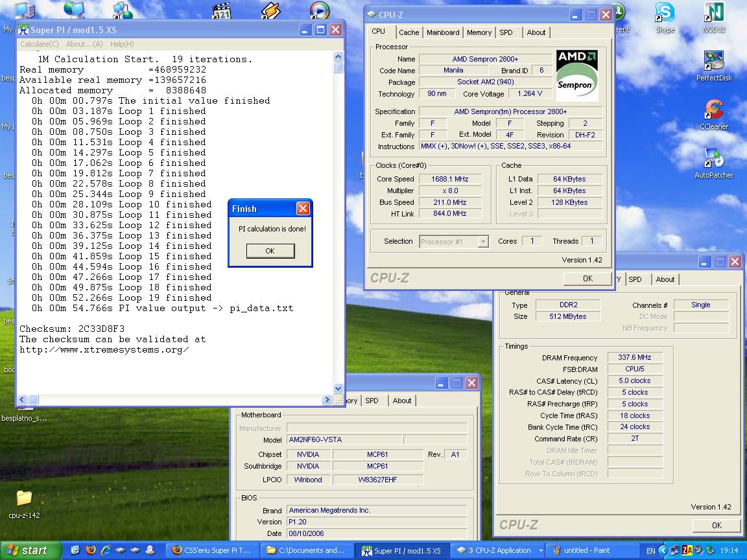Click the Windows start button
Image resolution: width=747 pixels, height=560 pixels.
coord(31,550)
